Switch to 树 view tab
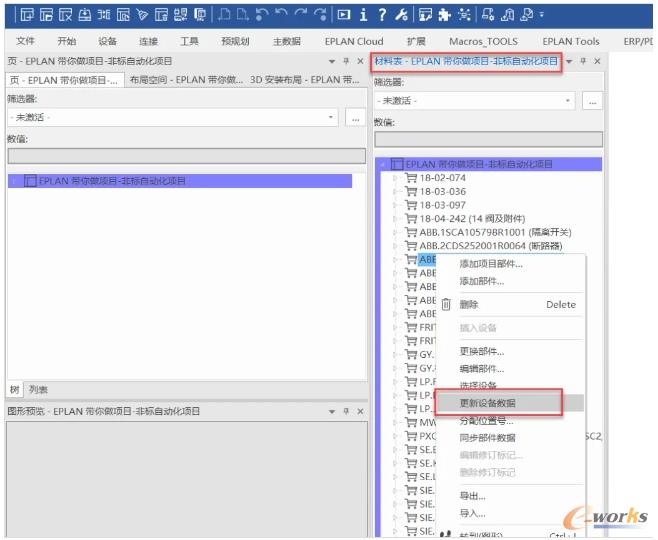 [x=15, y=390]
